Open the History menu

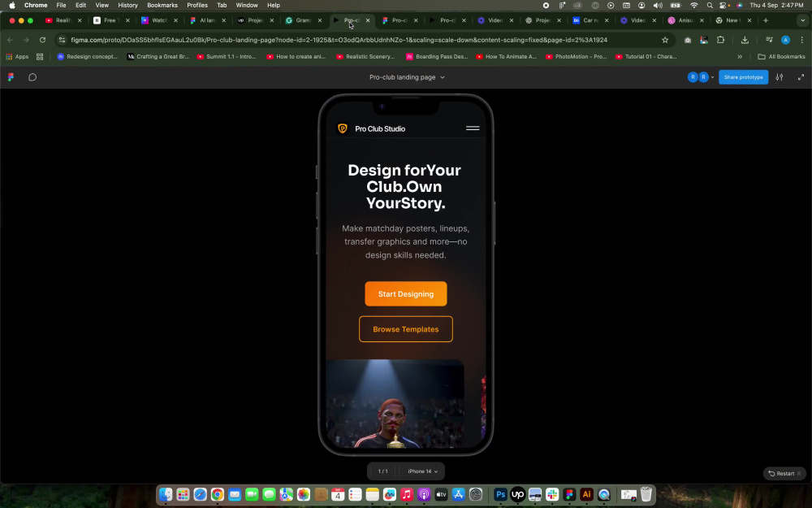[127, 5]
